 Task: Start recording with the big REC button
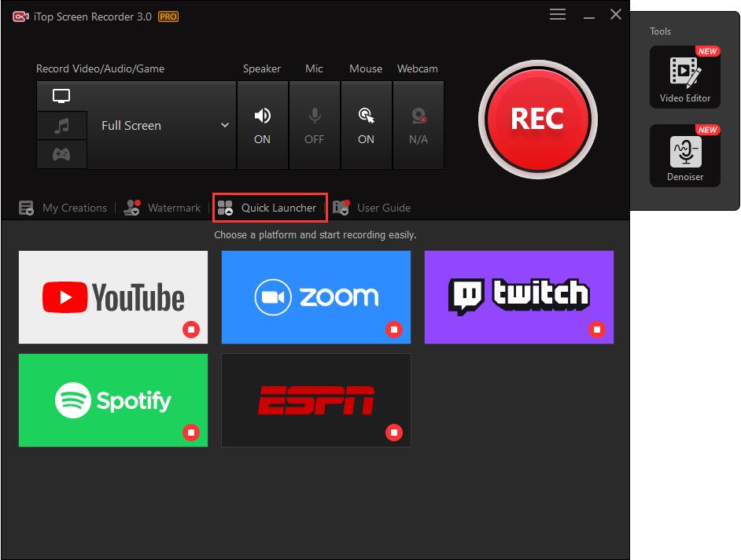(538, 119)
